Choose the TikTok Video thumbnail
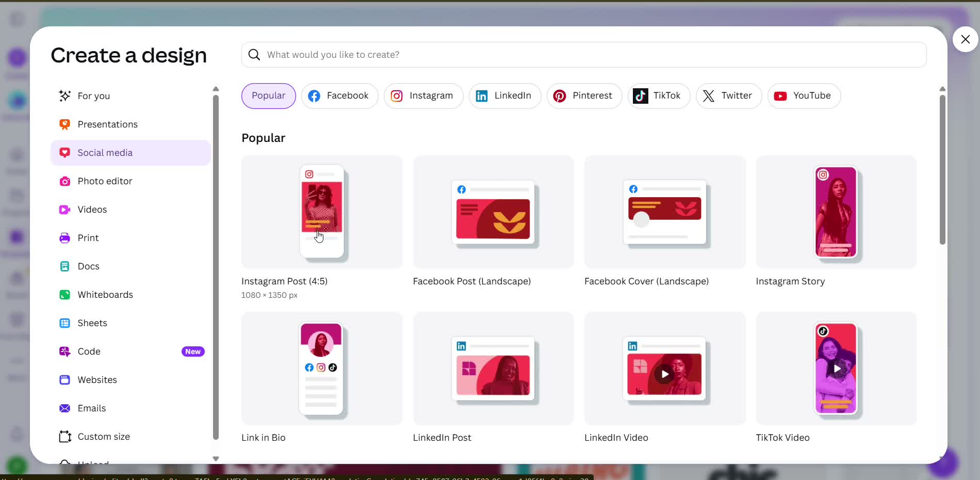 [x=836, y=369]
